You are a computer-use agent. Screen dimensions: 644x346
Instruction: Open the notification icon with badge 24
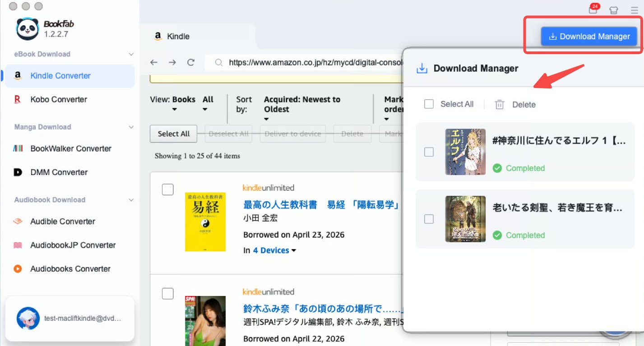[x=593, y=9]
